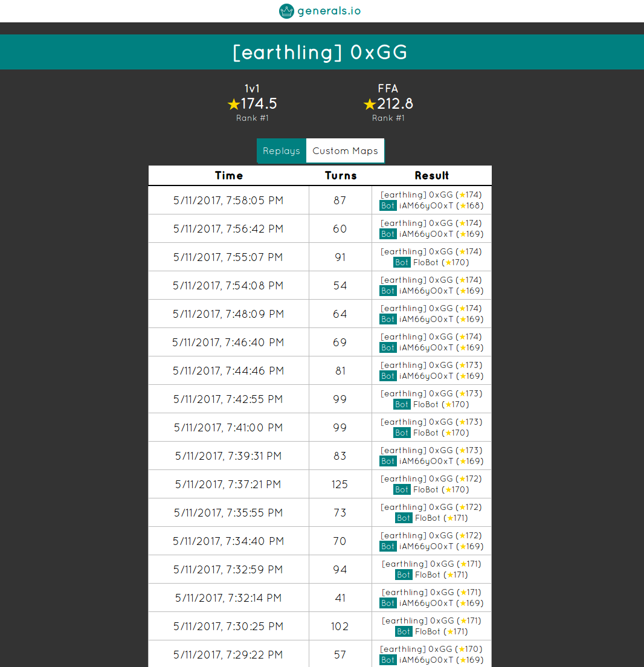Open replay from 7:55:07 PM with 91 turns
The image size is (644, 667).
pos(228,257)
